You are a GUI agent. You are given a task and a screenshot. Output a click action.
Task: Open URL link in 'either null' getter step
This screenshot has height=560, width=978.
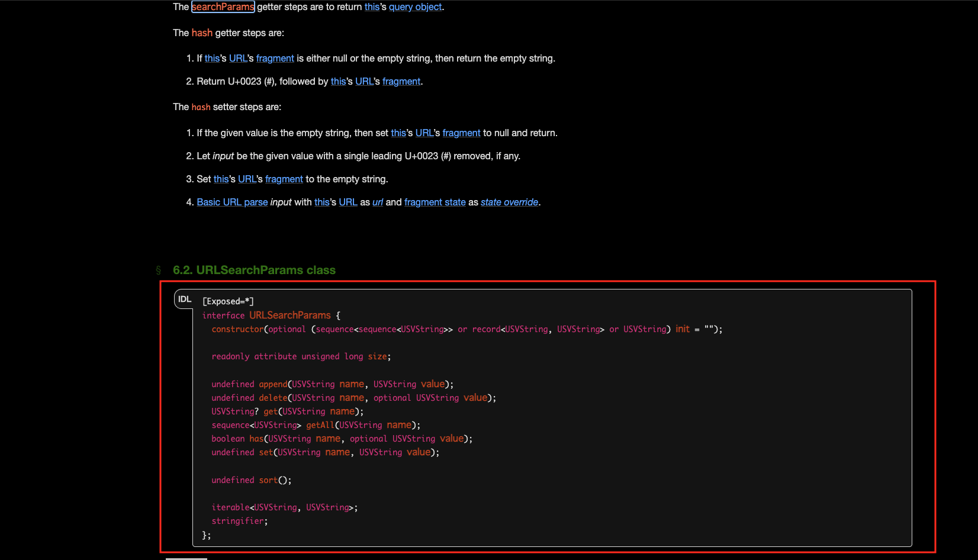(238, 58)
